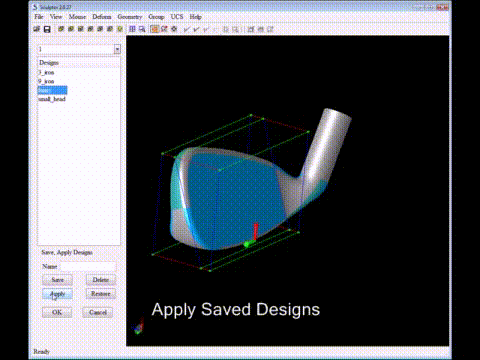Click the yellow light bulb toolbar icon
Image resolution: width=480 pixels, height=360 pixels.
pyautogui.click(x=120, y=29)
